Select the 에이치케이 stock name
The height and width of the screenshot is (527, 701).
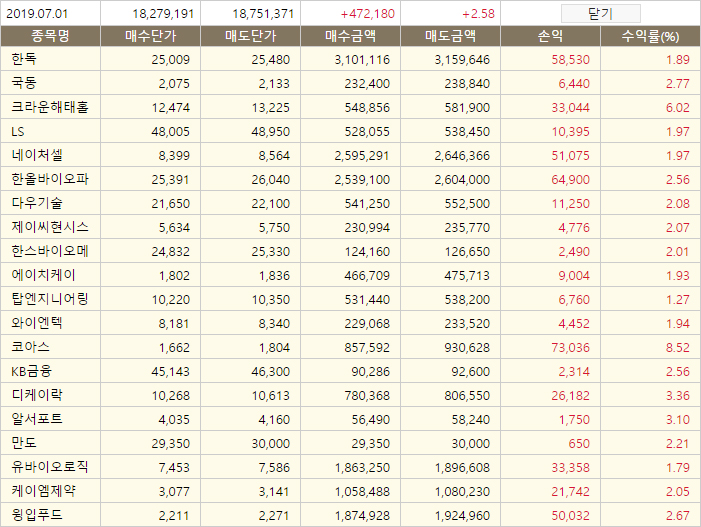point(43,275)
